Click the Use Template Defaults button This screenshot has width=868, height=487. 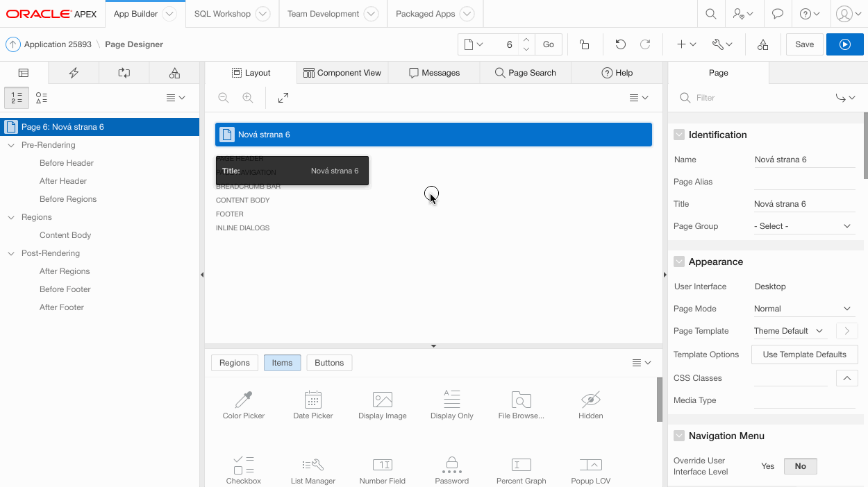coord(804,354)
